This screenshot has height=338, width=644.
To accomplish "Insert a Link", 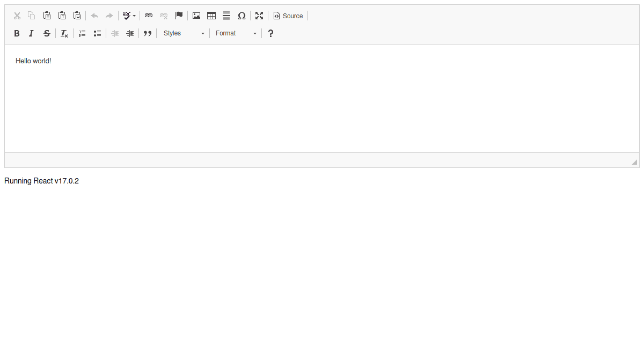I will [x=149, y=16].
